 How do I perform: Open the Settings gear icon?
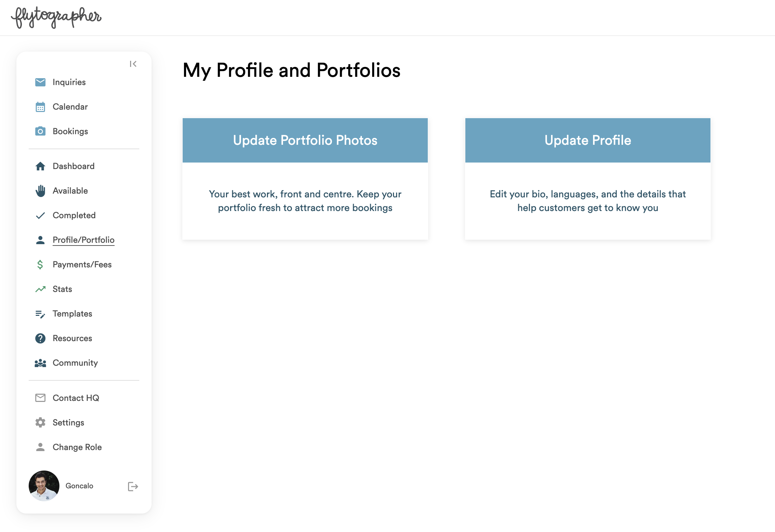[40, 422]
